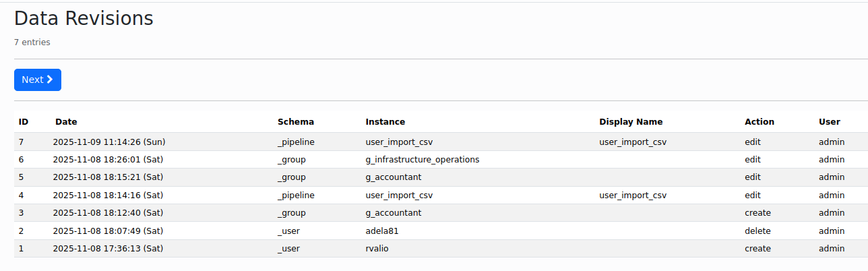The image size is (868, 271).
Task: Select the Date column header
Action: click(66, 122)
